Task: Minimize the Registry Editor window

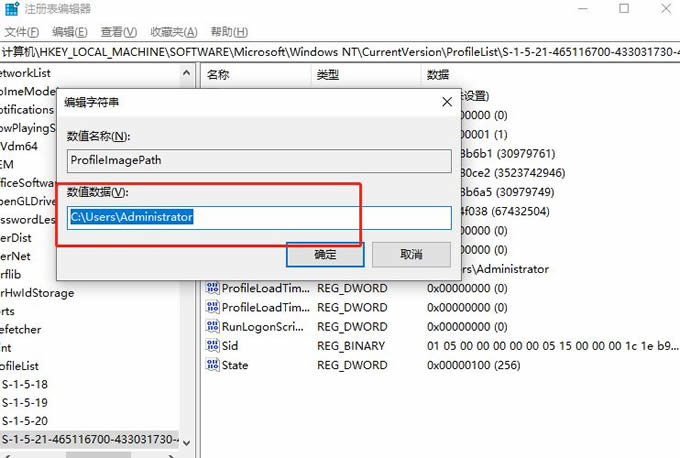Action: pos(582,8)
